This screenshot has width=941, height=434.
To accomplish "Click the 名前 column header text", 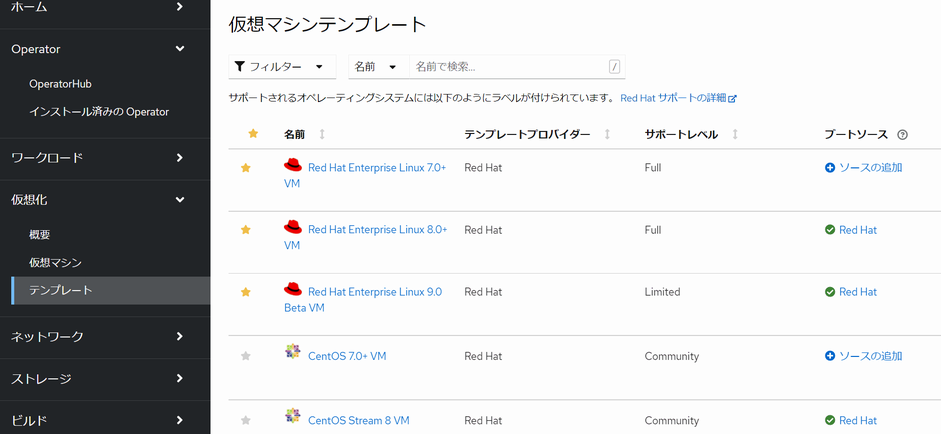I will pyautogui.click(x=294, y=135).
